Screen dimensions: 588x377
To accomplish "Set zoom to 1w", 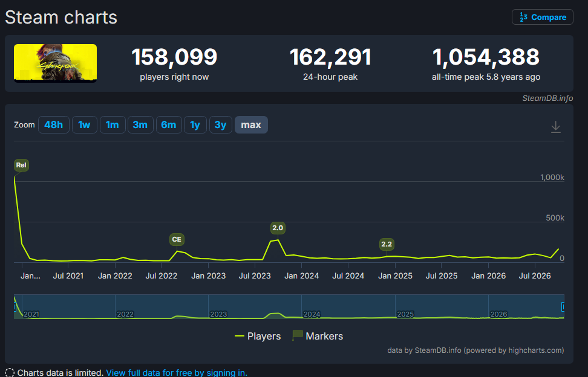I will (84, 124).
